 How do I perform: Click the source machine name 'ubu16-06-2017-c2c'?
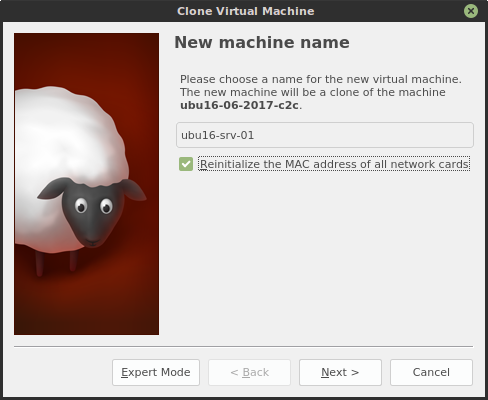point(239,105)
